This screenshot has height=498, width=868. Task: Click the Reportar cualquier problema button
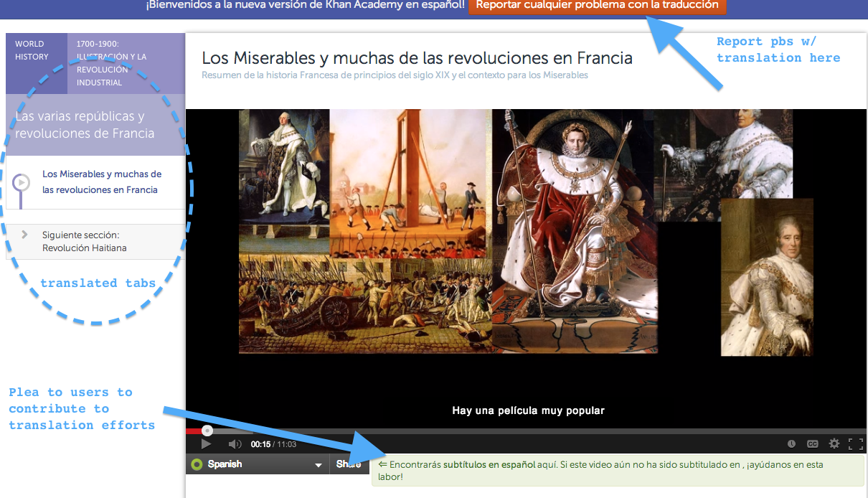coord(597,6)
